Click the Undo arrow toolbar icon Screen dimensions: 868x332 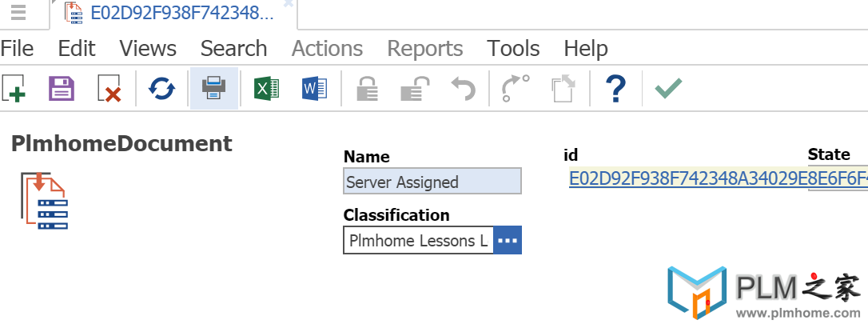[x=464, y=88]
